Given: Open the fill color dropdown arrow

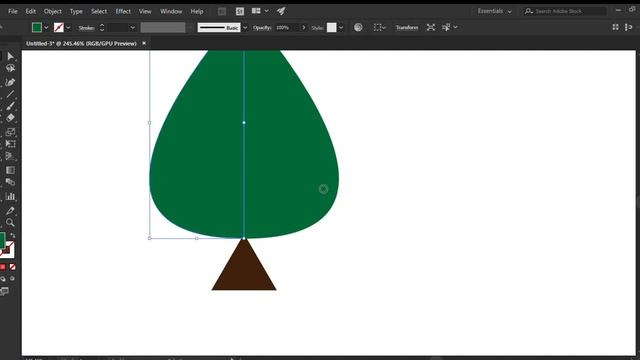Looking at the screenshot, I should 46,28.
